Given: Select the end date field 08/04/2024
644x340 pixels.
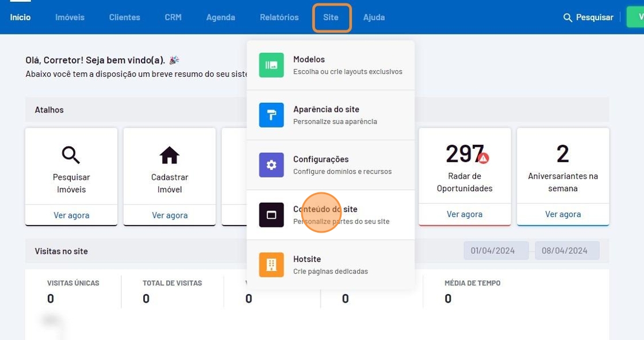Looking at the screenshot, I should point(567,250).
